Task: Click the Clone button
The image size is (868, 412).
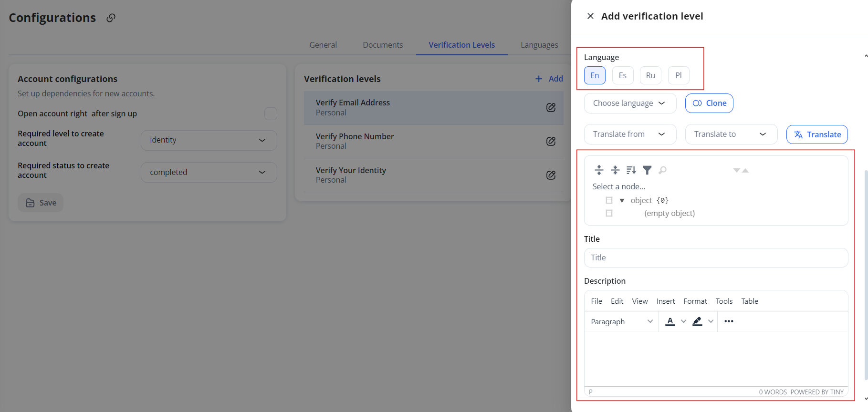Action: coord(709,103)
